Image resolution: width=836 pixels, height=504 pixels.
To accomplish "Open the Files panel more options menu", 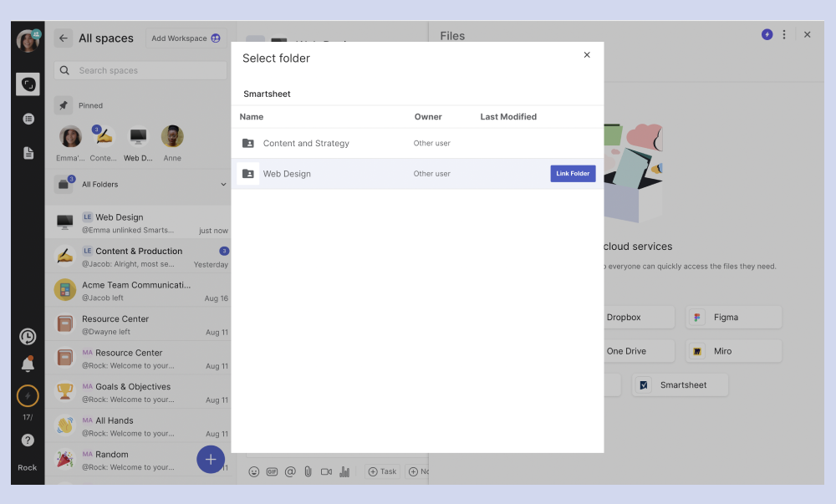I will (784, 35).
